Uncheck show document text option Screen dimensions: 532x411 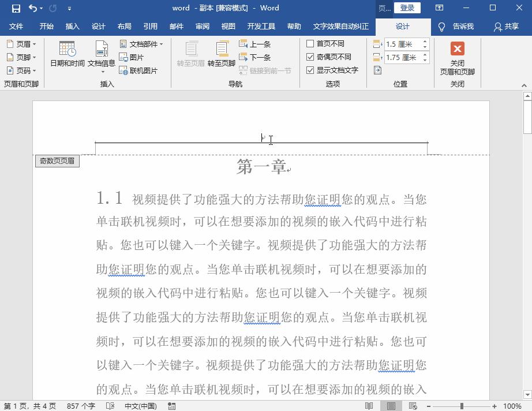pos(310,70)
